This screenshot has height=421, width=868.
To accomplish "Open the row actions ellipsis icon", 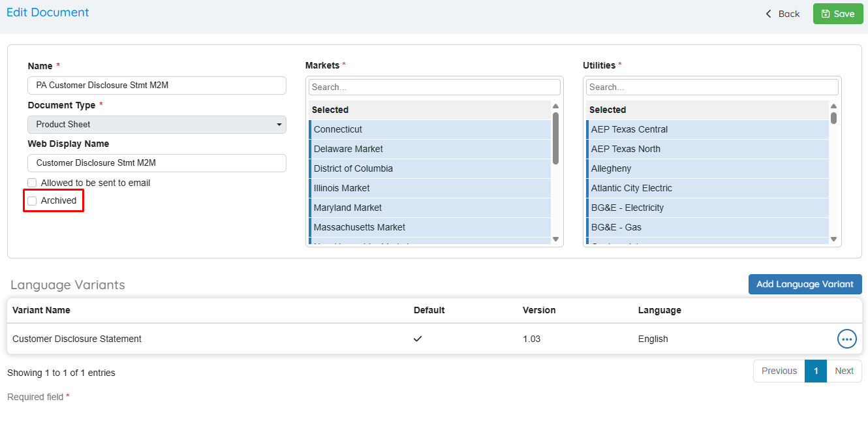I will (x=846, y=339).
